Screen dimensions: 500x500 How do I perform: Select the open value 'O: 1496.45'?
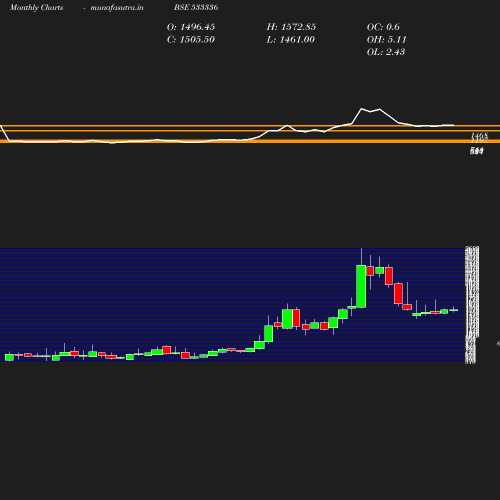(191, 27)
